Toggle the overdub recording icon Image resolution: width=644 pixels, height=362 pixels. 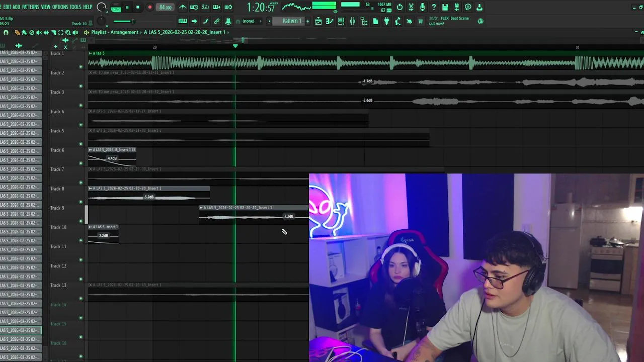pyautogui.click(x=217, y=7)
